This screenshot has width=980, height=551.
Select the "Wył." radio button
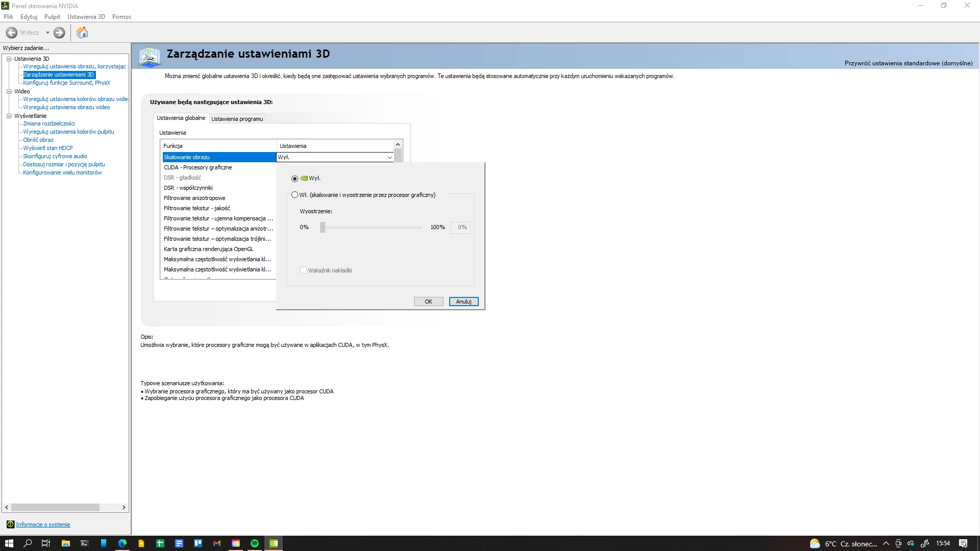[x=295, y=179]
